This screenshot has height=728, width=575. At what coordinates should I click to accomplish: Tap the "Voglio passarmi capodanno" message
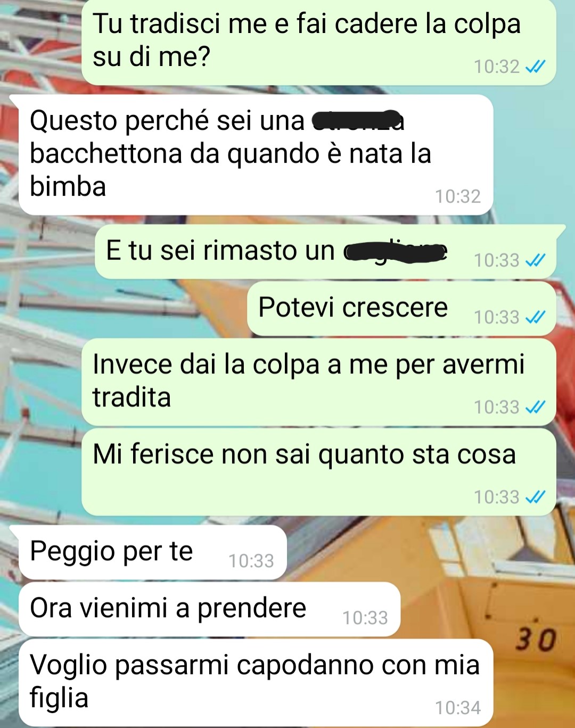pos(256,682)
